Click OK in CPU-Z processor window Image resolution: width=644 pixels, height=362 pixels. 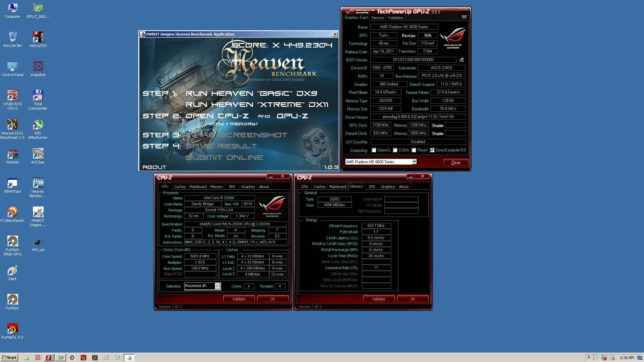coord(272,299)
